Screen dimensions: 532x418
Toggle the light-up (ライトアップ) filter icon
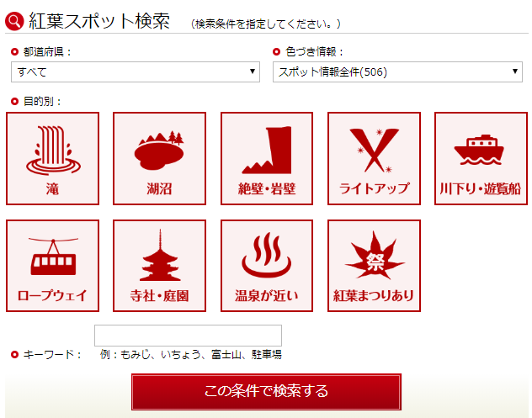pos(374,158)
